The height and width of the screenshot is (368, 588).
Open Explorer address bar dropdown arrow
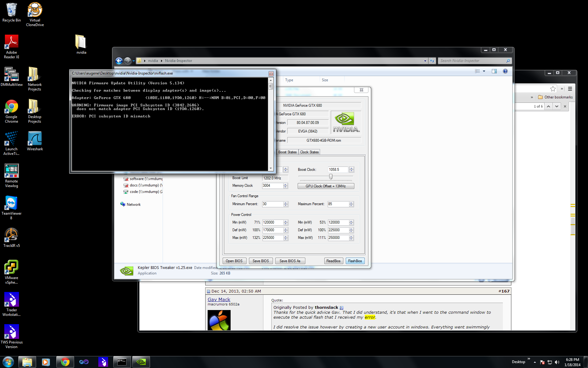[425, 61]
